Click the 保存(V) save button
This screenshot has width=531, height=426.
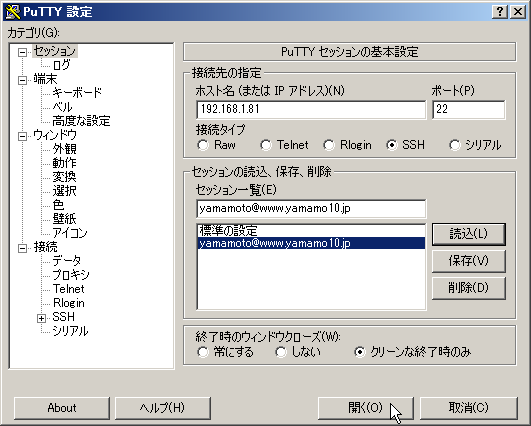469,261
